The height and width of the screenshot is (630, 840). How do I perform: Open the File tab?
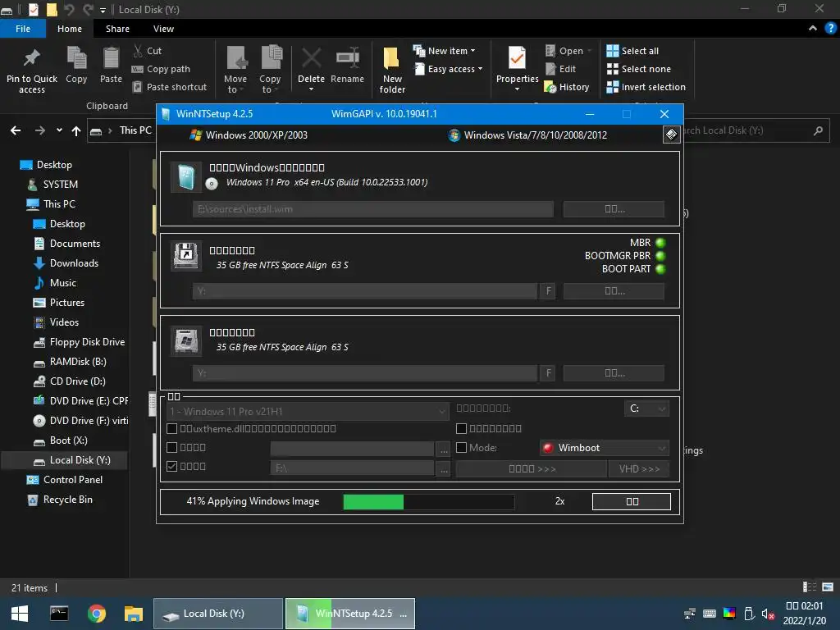tap(23, 29)
